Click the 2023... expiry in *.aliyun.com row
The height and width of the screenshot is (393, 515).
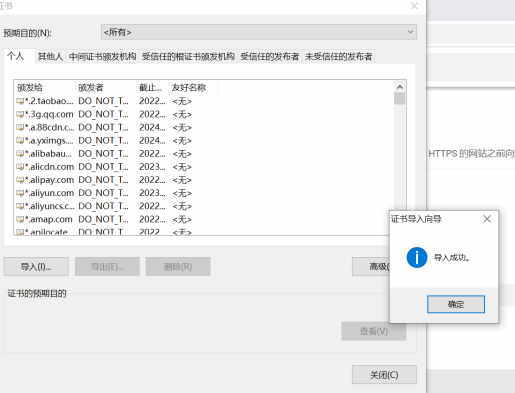tap(152, 193)
